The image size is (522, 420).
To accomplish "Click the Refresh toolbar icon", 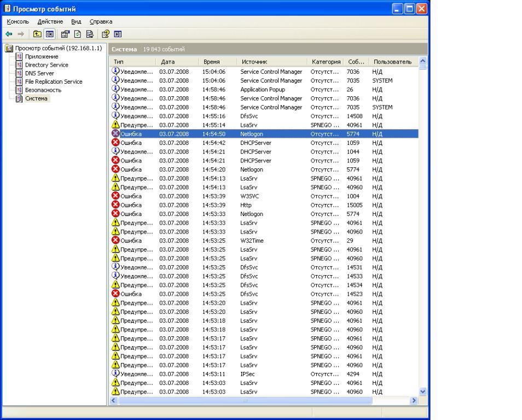I will pos(78,34).
